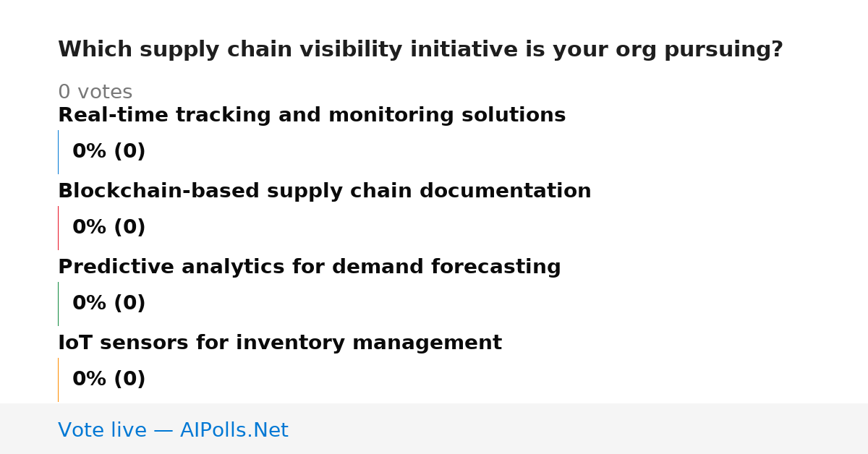Screen dimensions: 868x454
Task: Click the 0% (0) result under Real-time tracking
Action: (109, 152)
